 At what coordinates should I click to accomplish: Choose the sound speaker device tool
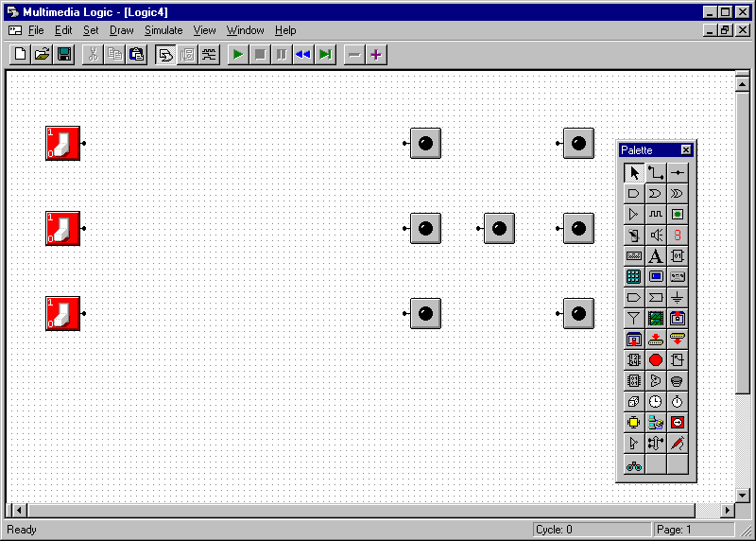point(656,235)
